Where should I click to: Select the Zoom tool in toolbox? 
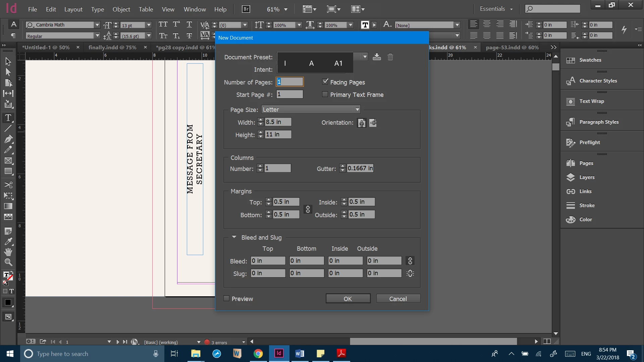[8, 262]
